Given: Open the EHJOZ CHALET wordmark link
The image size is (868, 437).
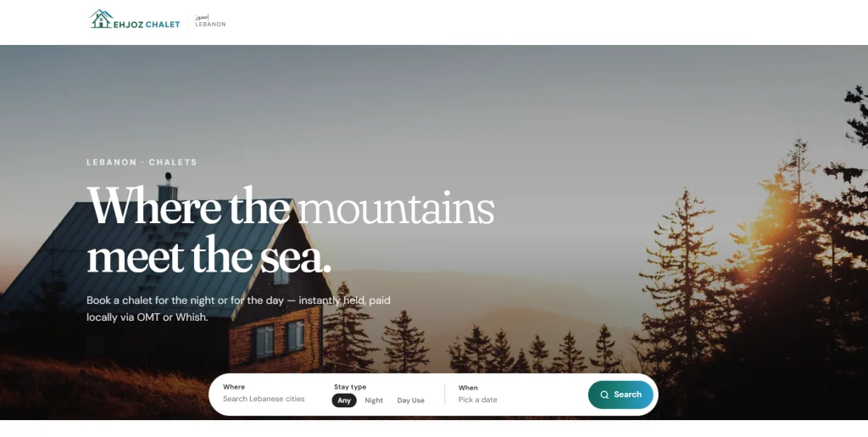Looking at the screenshot, I should [x=147, y=25].
